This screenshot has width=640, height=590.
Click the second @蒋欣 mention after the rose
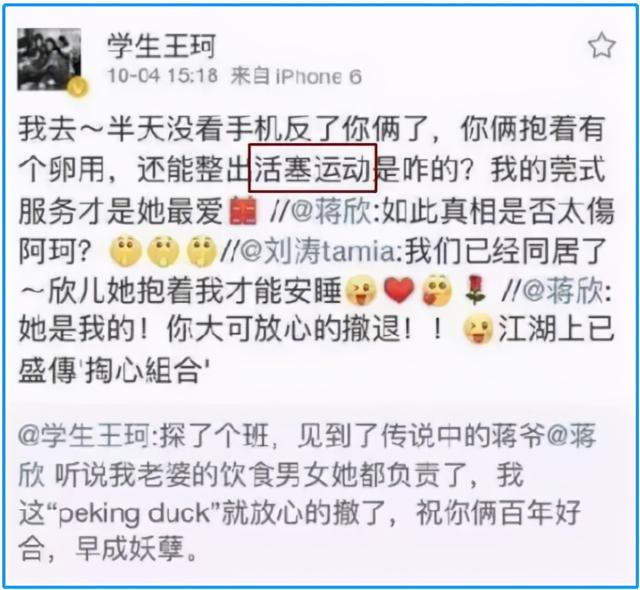click(x=563, y=292)
